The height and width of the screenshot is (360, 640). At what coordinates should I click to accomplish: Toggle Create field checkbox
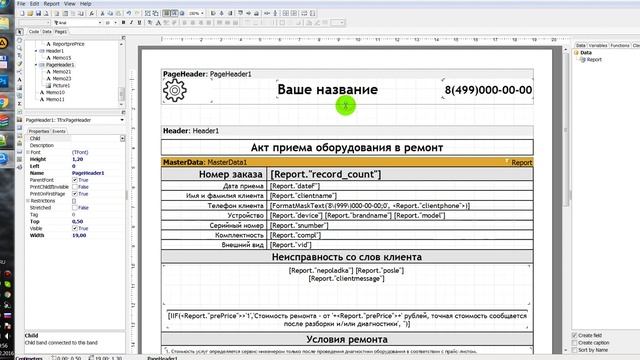click(575, 335)
